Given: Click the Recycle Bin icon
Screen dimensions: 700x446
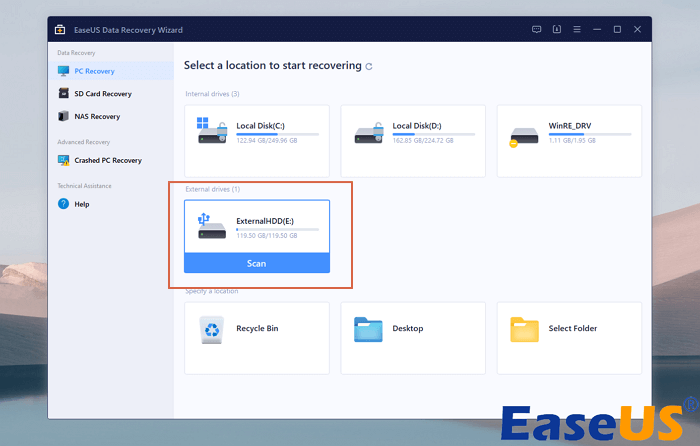Looking at the screenshot, I should (212, 330).
